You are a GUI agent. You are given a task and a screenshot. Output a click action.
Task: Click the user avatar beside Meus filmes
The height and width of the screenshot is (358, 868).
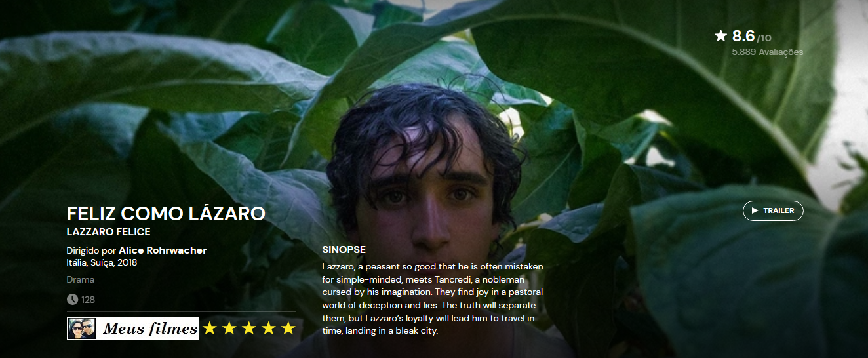(81, 328)
